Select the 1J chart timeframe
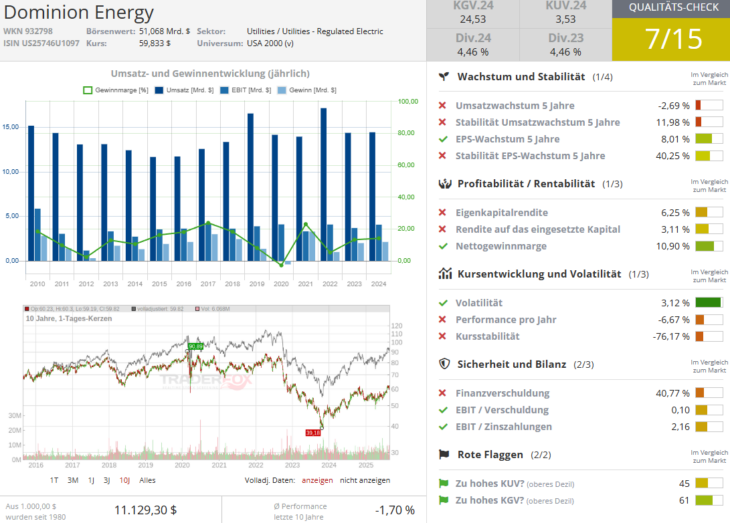 (91, 480)
